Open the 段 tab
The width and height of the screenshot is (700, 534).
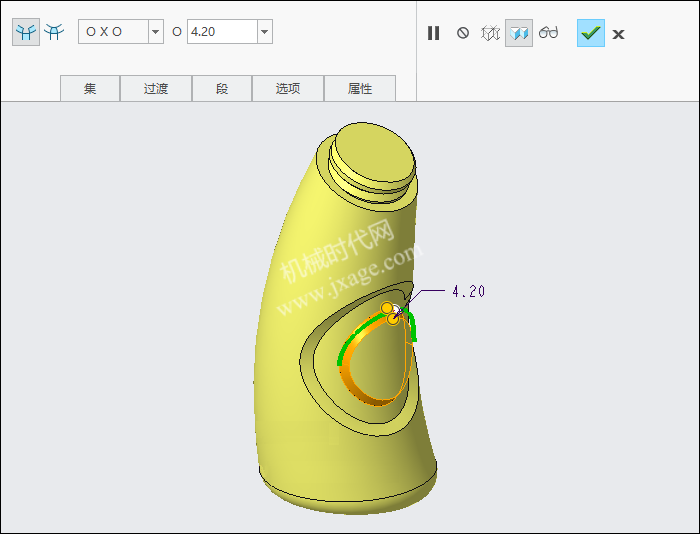tap(222, 88)
